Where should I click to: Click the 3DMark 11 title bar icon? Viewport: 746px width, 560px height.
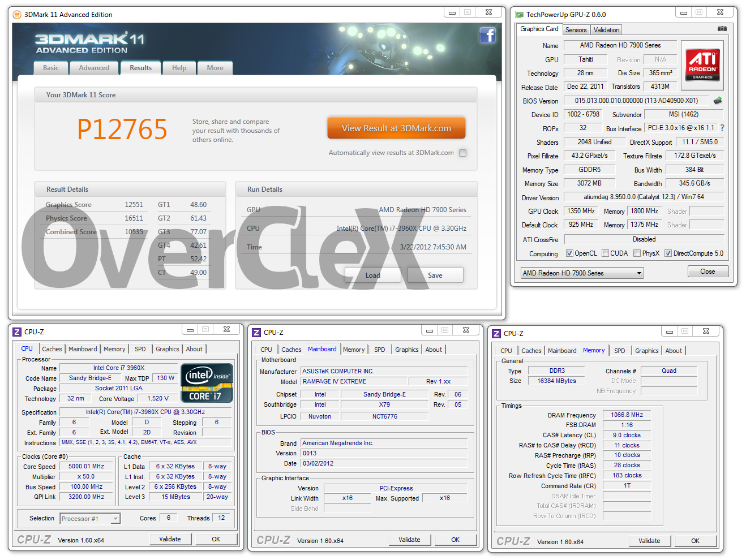(17, 15)
